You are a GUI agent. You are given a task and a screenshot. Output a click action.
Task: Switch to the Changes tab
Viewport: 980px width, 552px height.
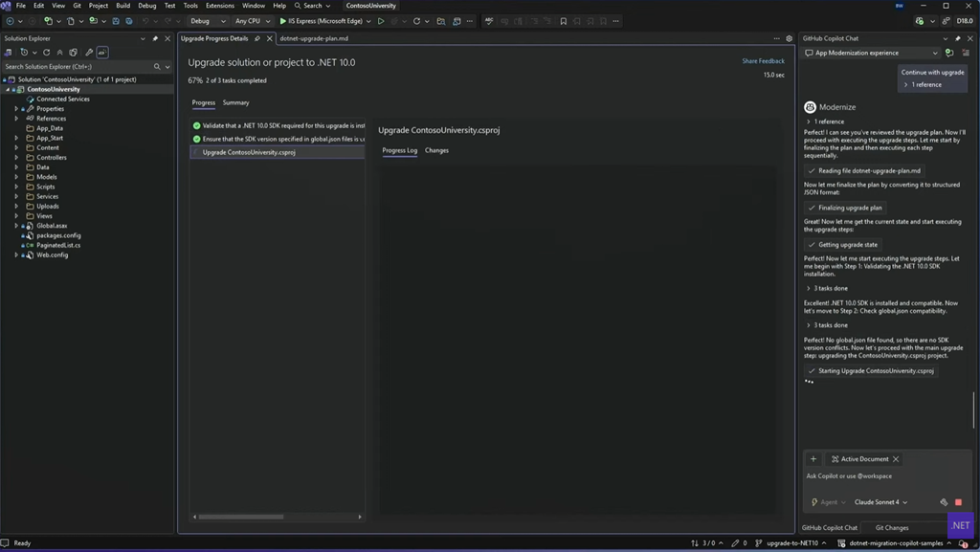(436, 150)
